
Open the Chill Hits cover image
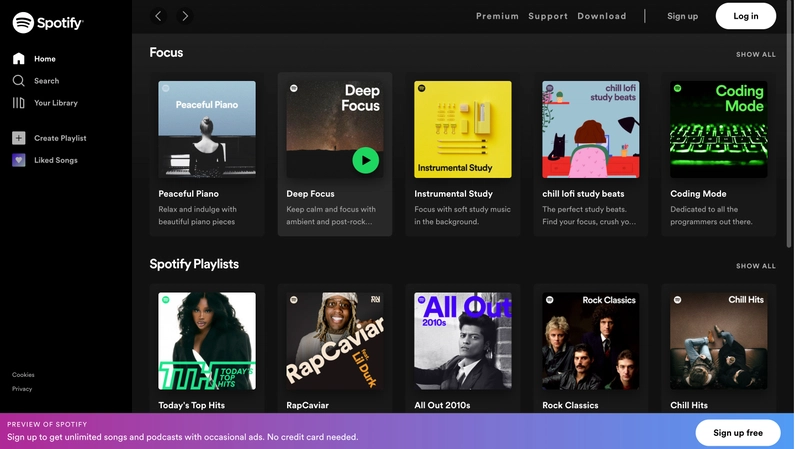718,341
